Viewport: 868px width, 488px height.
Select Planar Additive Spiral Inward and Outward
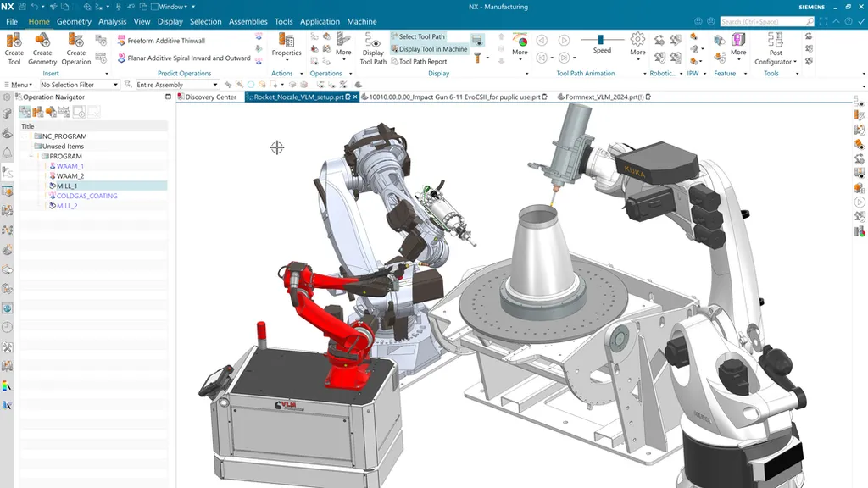pyautogui.click(x=184, y=58)
